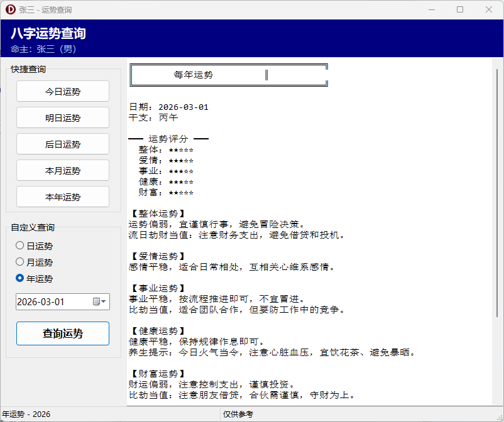The height and width of the screenshot is (422, 504).
Task: Click the 仅供参考 status bar text
Action: pyautogui.click(x=238, y=411)
